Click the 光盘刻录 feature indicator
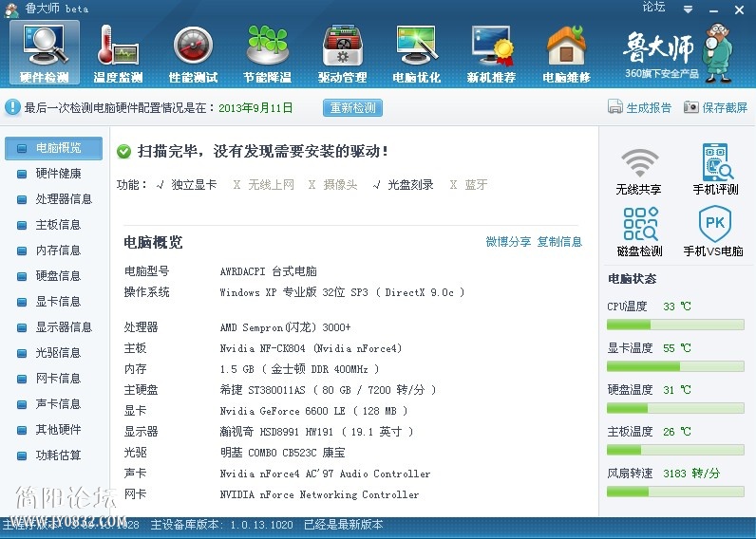756x539 pixels. click(404, 184)
